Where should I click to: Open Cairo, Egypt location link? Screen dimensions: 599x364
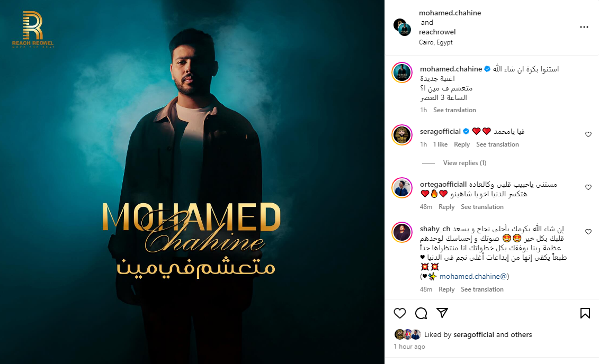(435, 42)
